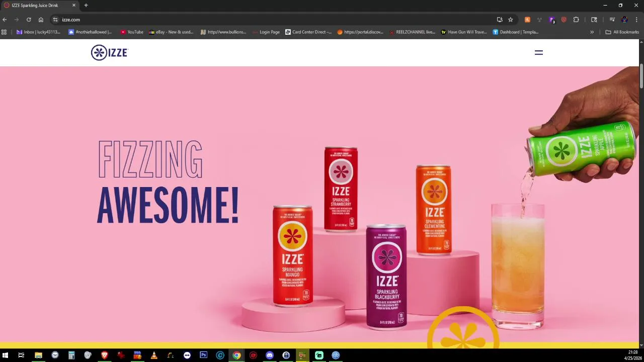Launch Brave browser from the taskbar
The width and height of the screenshot is (644, 362).
click(104, 355)
